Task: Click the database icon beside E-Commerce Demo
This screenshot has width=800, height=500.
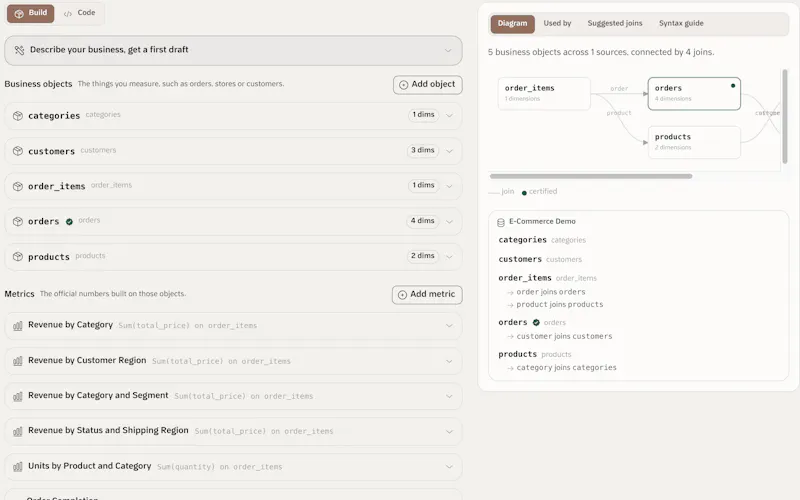Action: coord(501,222)
